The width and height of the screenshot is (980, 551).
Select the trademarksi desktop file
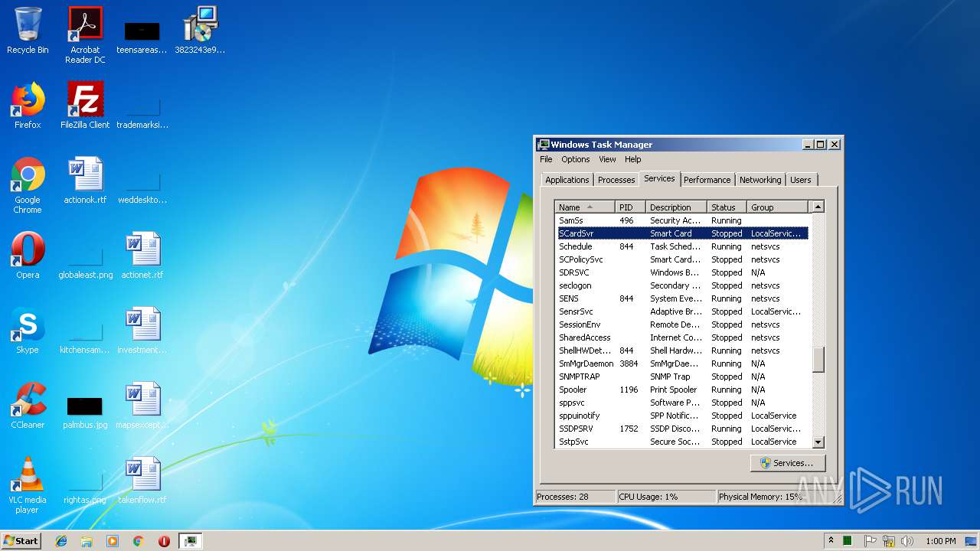(142, 110)
